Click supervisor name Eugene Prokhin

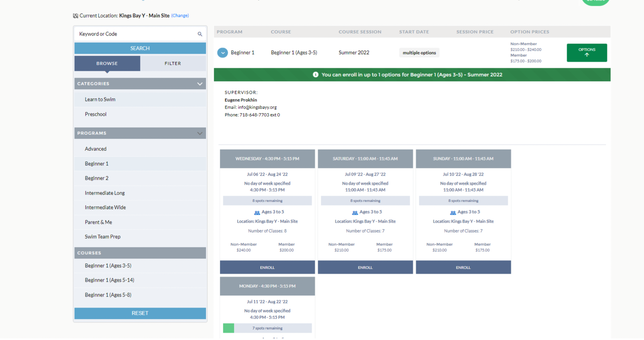(x=241, y=100)
